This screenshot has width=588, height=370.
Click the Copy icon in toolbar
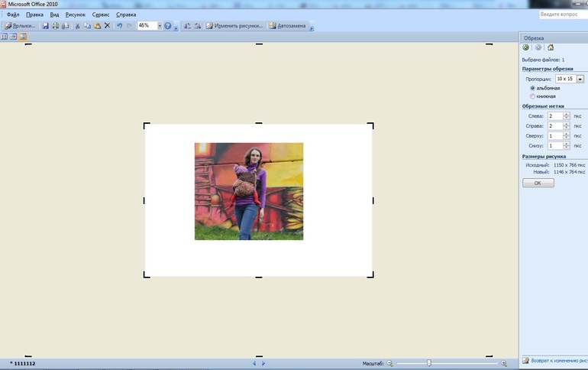click(87, 26)
